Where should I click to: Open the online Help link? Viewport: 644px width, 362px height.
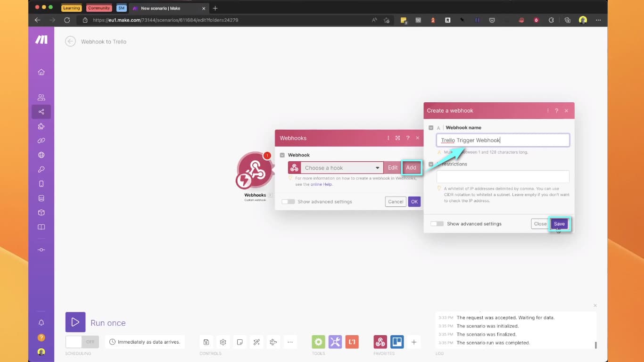point(321,184)
